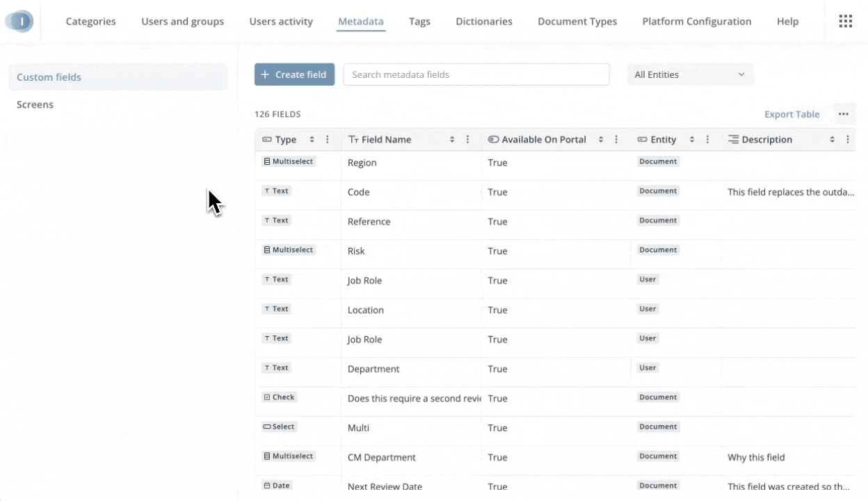Open the table options ellipsis menu
This screenshot has width=868, height=501.
pyautogui.click(x=843, y=114)
